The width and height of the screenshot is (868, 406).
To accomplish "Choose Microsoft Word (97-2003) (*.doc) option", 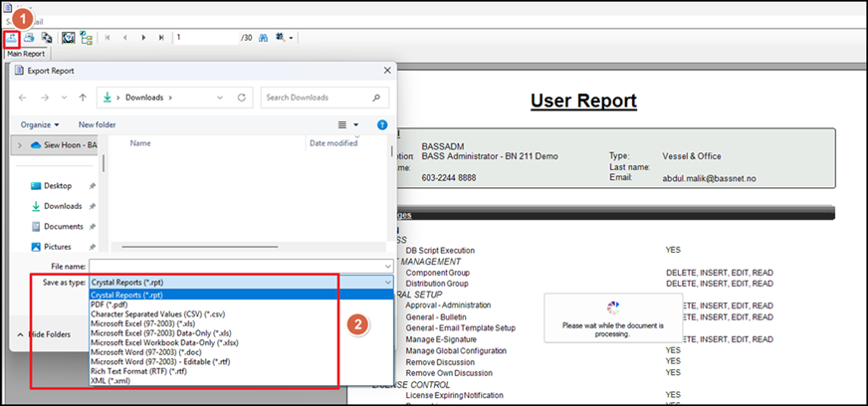I will [x=241, y=352].
